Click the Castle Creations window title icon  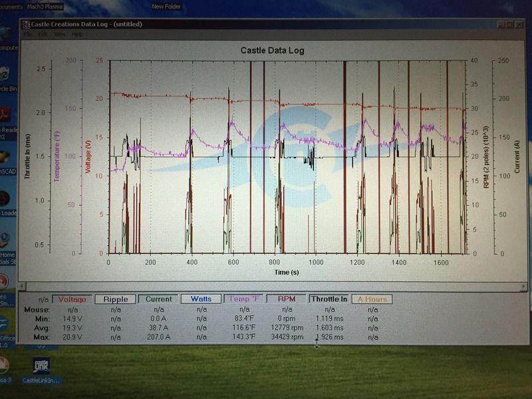26,25
